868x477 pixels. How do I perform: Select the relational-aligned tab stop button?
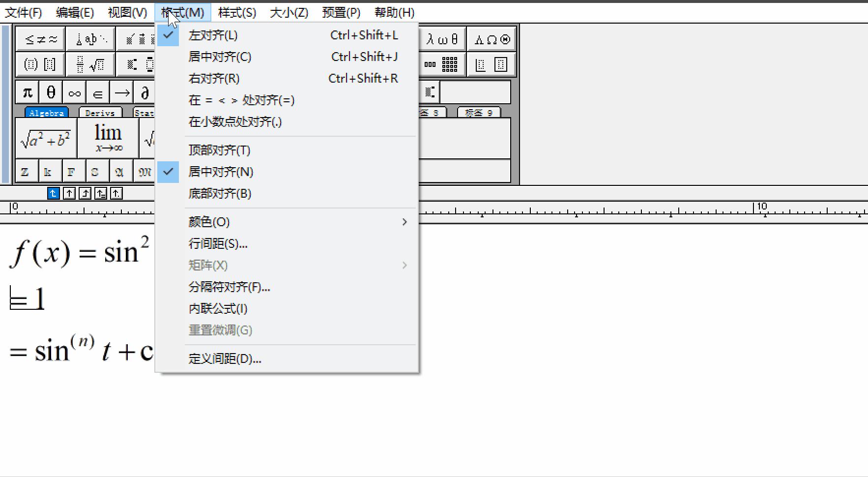tap(101, 194)
